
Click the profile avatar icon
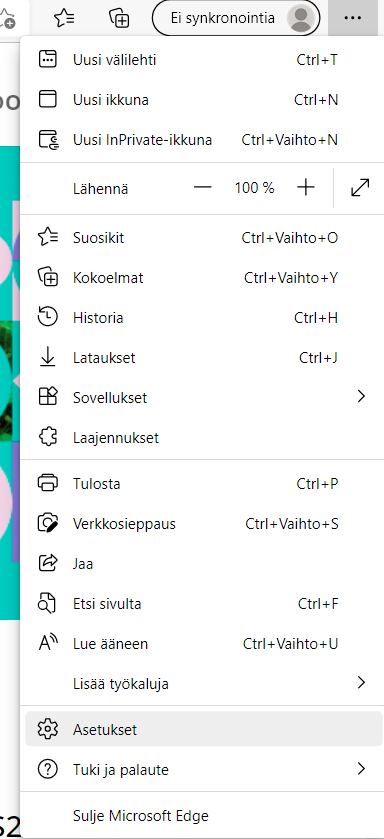point(300,18)
